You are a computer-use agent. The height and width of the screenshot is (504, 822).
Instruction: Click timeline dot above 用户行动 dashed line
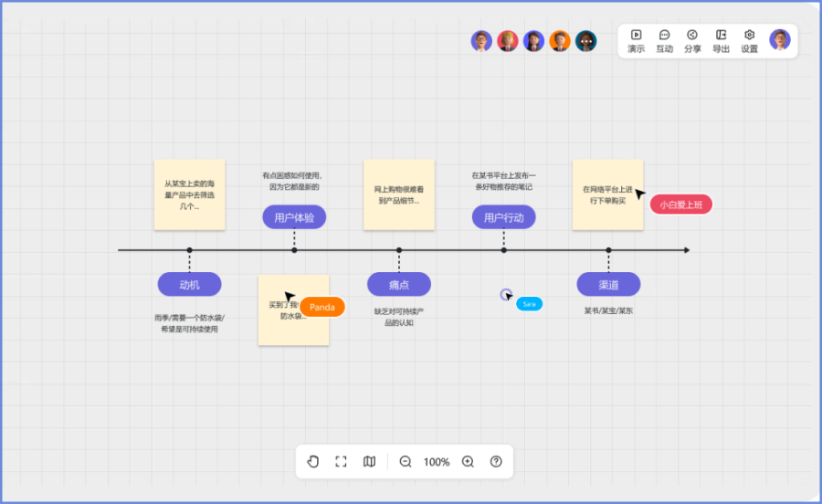click(503, 250)
